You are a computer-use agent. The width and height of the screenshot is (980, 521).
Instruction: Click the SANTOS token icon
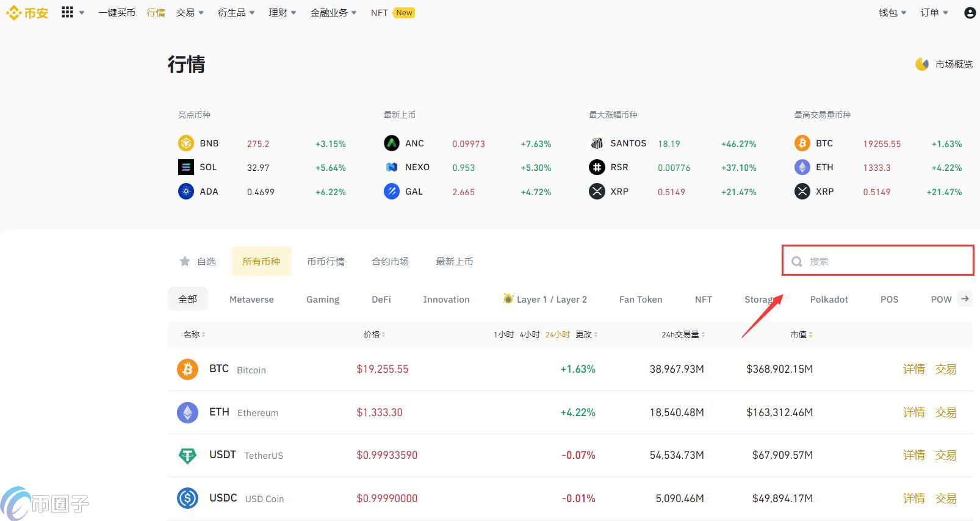pyautogui.click(x=597, y=143)
